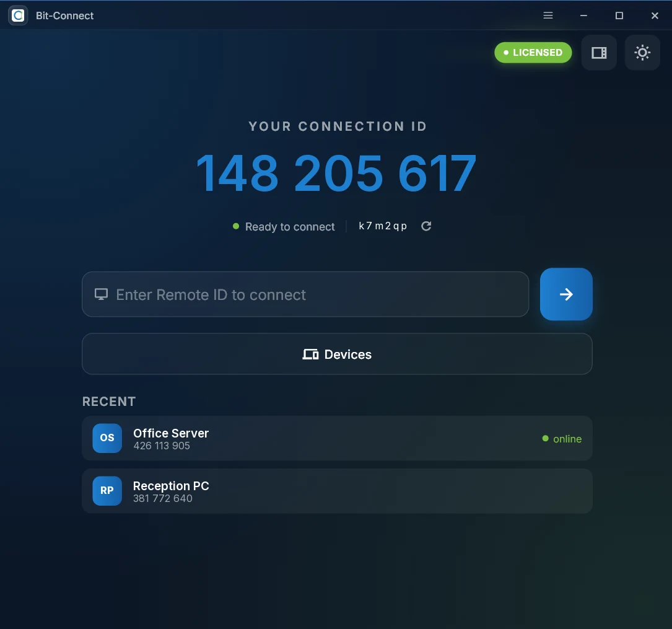The image size is (672, 629).
Task: Click the Ready to connect status
Action: pyautogui.click(x=284, y=226)
